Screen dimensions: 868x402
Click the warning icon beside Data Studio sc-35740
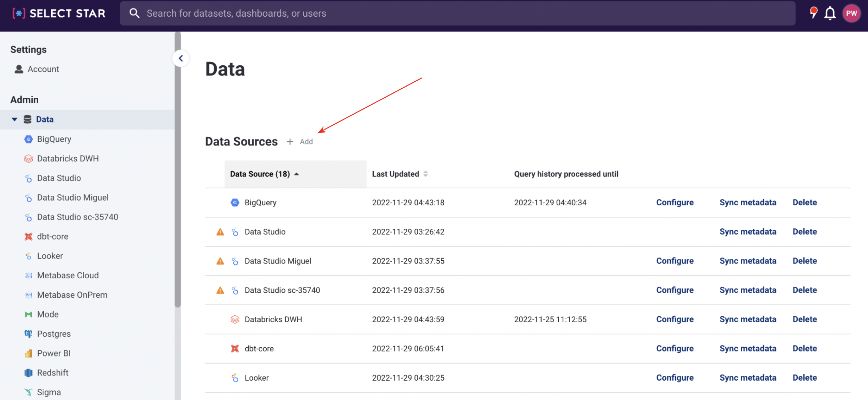[x=220, y=291]
